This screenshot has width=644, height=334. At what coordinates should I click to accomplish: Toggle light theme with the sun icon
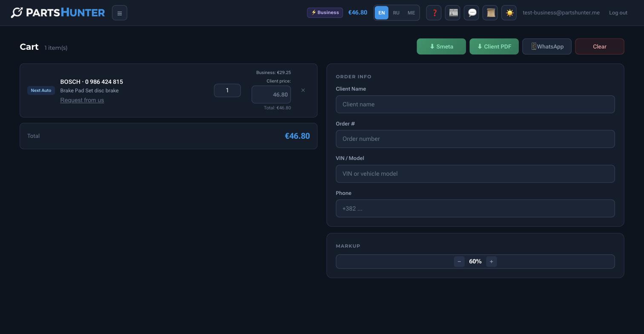pyautogui.click(x=509, y=13)
